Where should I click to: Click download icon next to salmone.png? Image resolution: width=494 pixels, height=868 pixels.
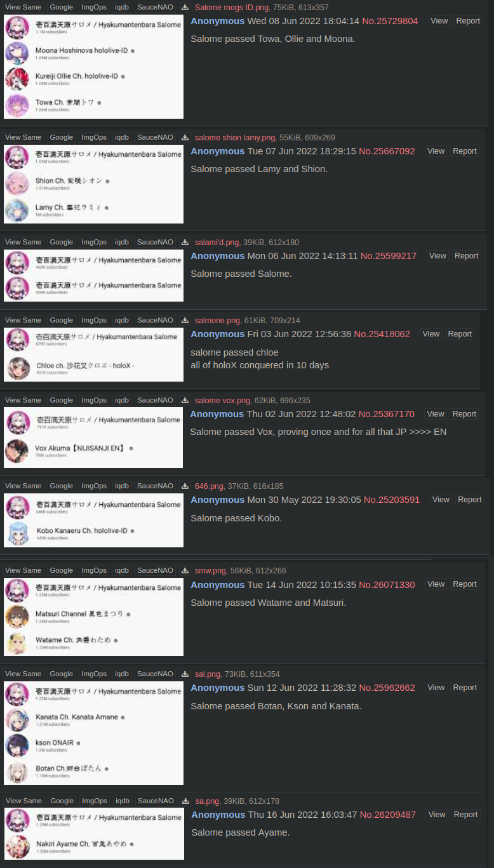pos(185,321)
